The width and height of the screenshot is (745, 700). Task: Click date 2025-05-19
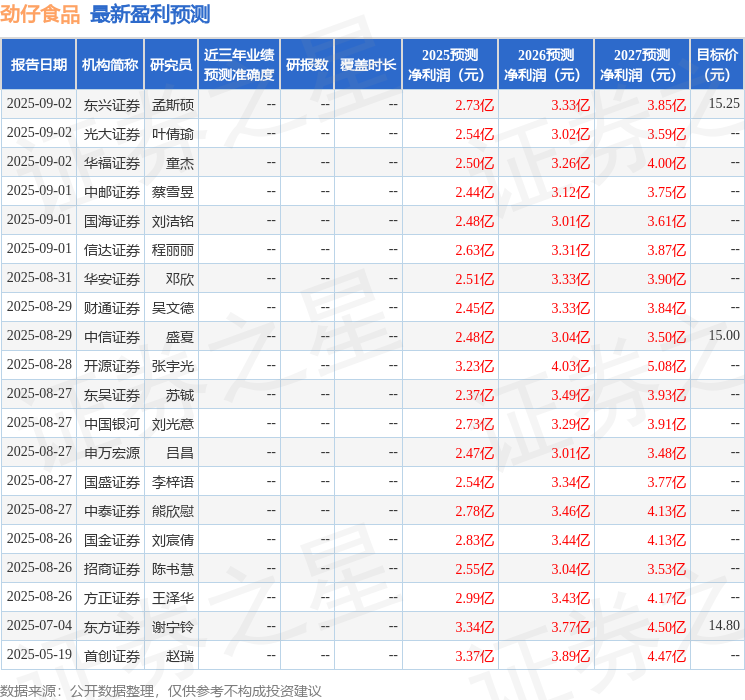(x=39, y=654)
